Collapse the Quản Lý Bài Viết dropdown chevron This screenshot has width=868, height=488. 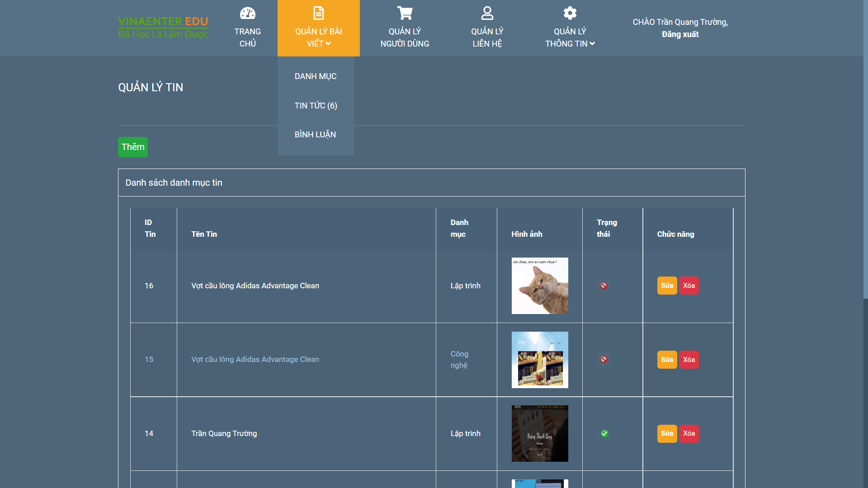coord(328,44)
